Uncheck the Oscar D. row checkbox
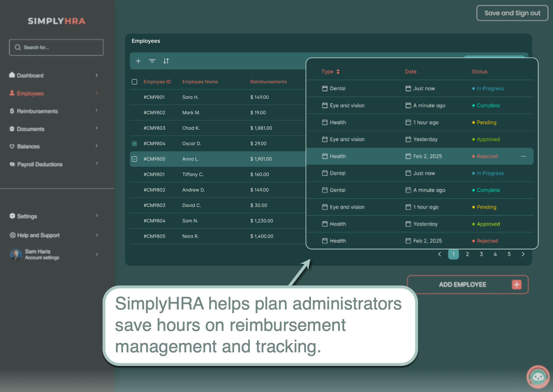The height and width of the screenshot is (392, 553). [134, 143]
